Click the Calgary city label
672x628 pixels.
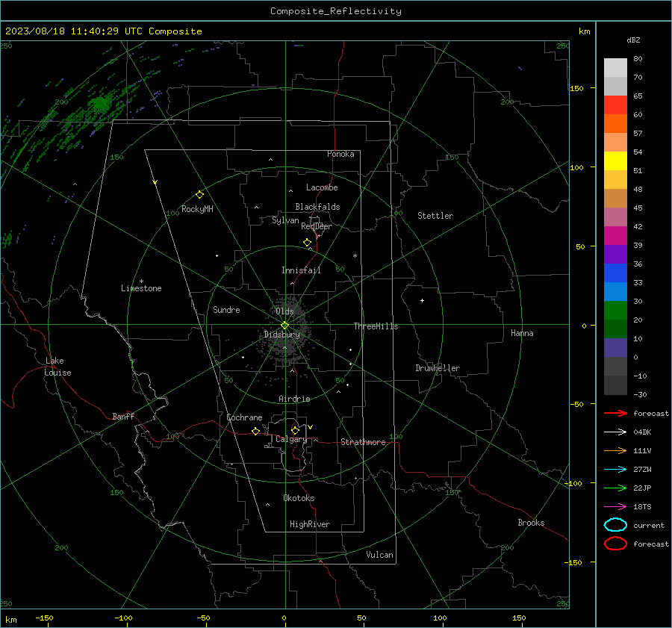[291, 439]
